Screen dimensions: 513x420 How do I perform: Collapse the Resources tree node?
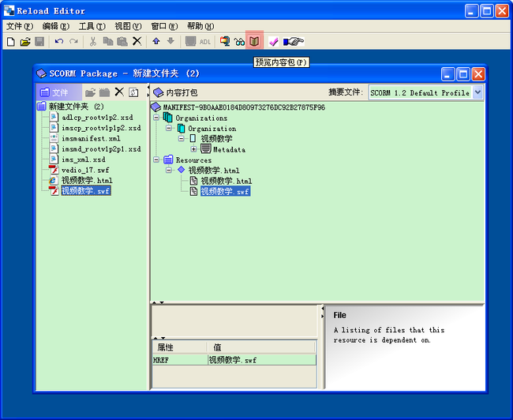coord(156,159)
